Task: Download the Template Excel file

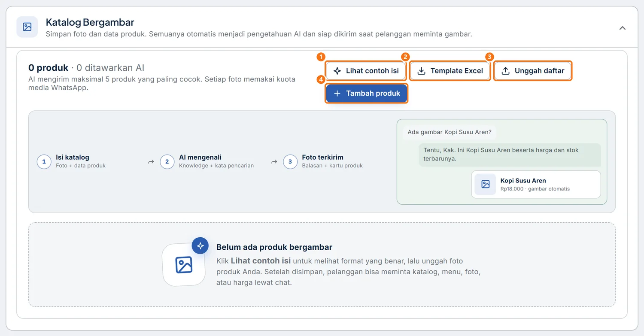Action: (x=450, y=71)
